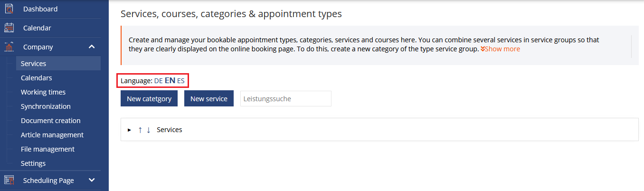Click the Company building icon
644x191 pixels.
[x=9, y=47]
